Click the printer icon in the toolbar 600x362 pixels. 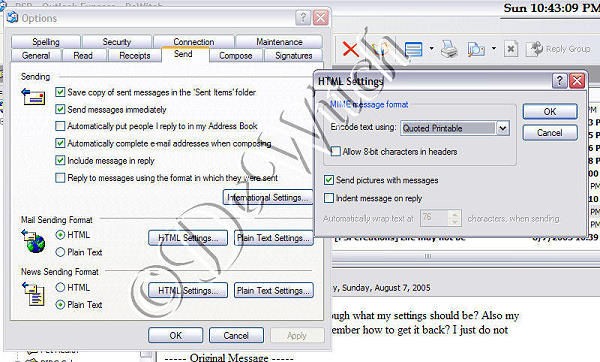(449, 49)
